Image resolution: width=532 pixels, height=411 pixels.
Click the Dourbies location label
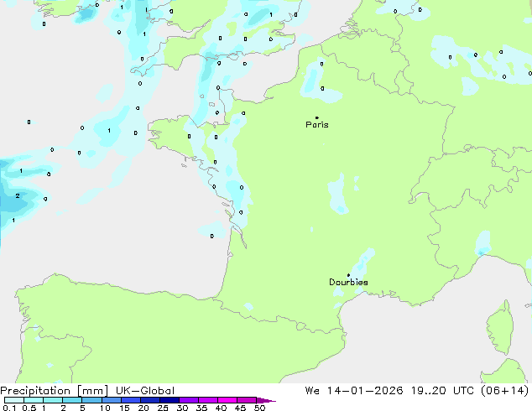[348, 282]
